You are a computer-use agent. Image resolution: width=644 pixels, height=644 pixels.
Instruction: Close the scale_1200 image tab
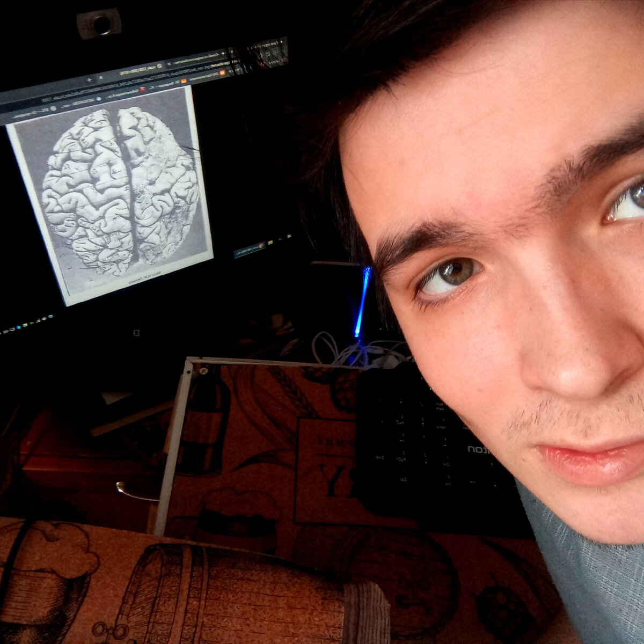(101, 77)
